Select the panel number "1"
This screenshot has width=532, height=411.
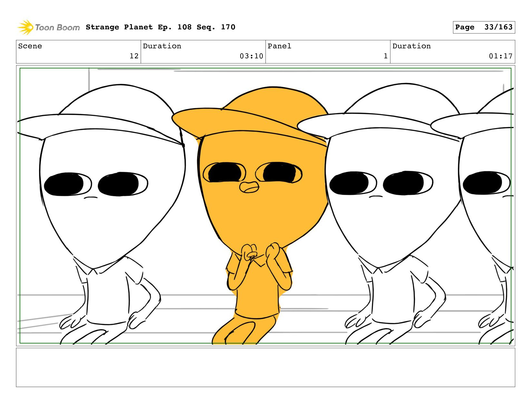[x=386, y=56]
